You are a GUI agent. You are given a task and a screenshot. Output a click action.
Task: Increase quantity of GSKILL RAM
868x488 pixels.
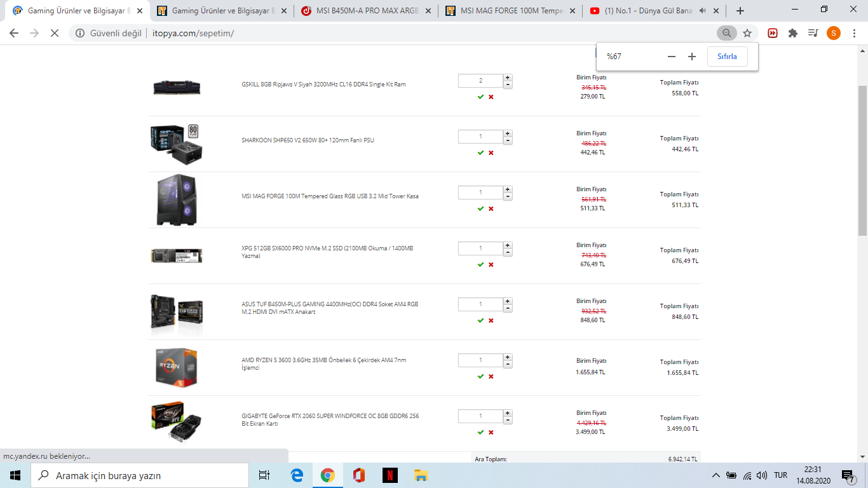click(x=508, y=78)
